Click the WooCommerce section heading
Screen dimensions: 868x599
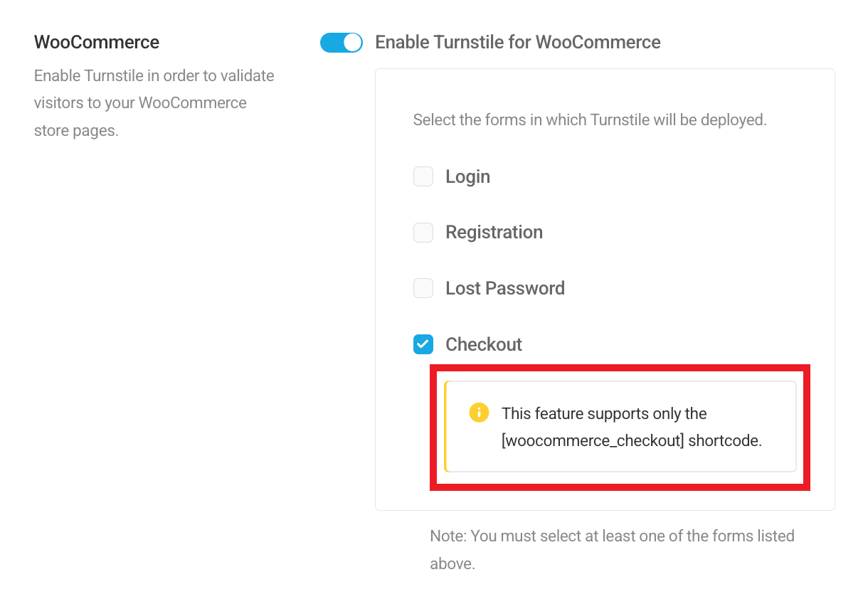click(96, 42)
